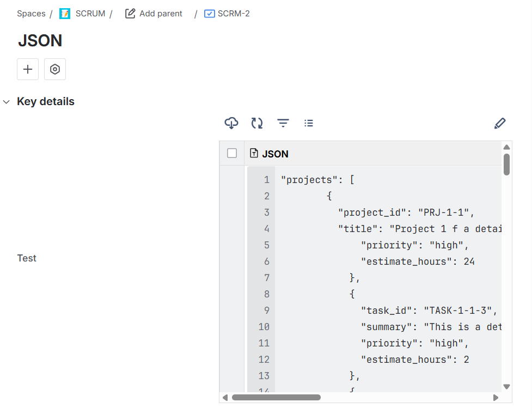Open Spaces breadcrumb link

(x=31, y=14)
